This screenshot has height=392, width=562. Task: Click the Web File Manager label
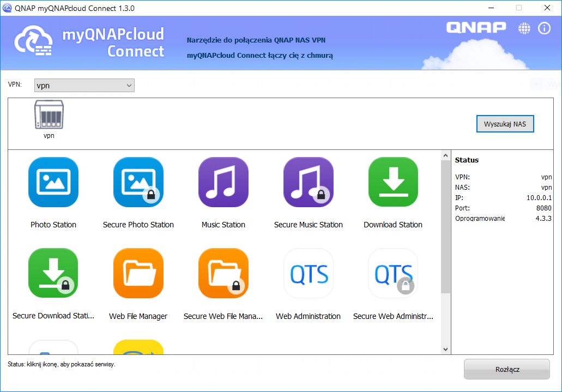pos(138,316)
